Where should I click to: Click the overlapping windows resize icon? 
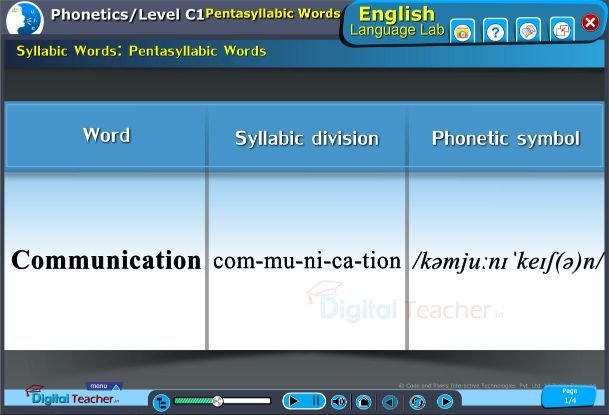(562, 30)
